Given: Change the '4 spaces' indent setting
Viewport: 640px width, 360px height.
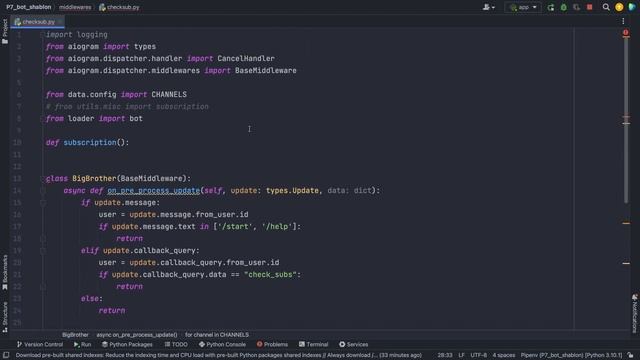Looking at the screenshot, I should point(504,356).
